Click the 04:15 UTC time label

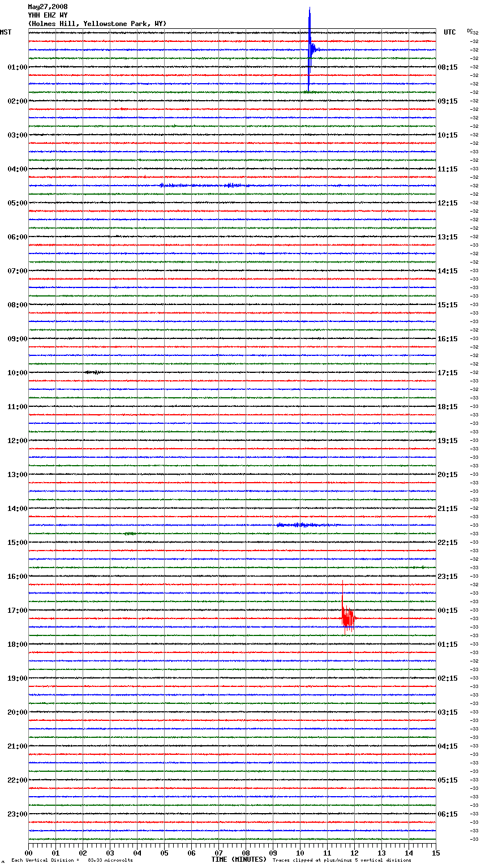click(x=448, y=746)
